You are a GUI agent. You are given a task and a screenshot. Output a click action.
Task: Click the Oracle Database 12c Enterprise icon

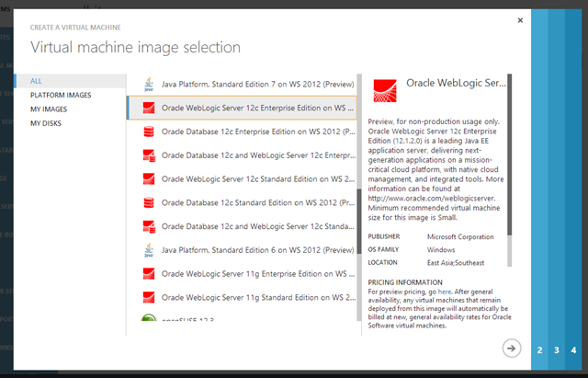coord(149,132)
